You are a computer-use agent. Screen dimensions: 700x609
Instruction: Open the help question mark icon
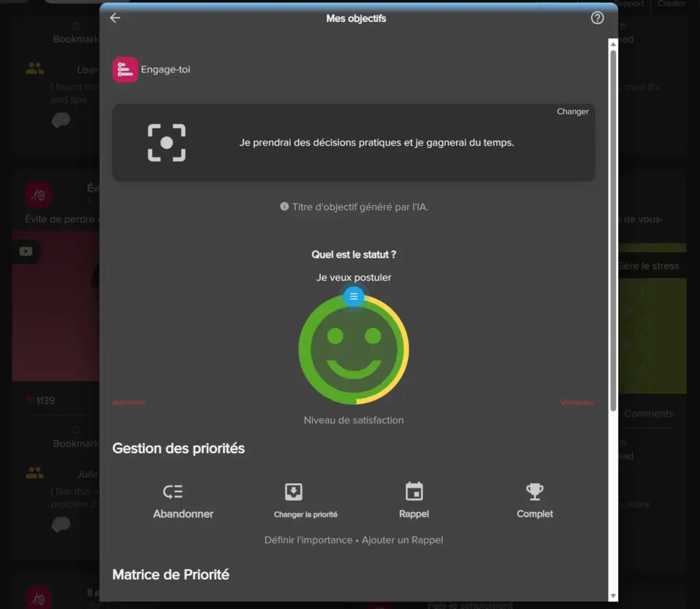click(x=597, y=18)
